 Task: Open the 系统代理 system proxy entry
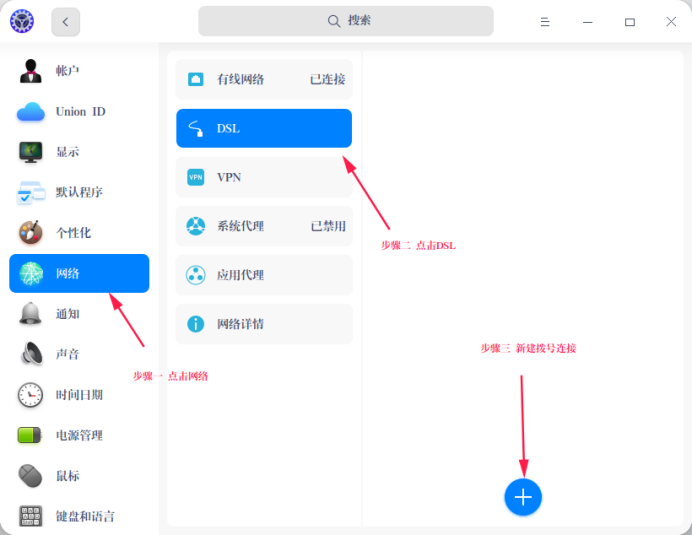(264, 226)
